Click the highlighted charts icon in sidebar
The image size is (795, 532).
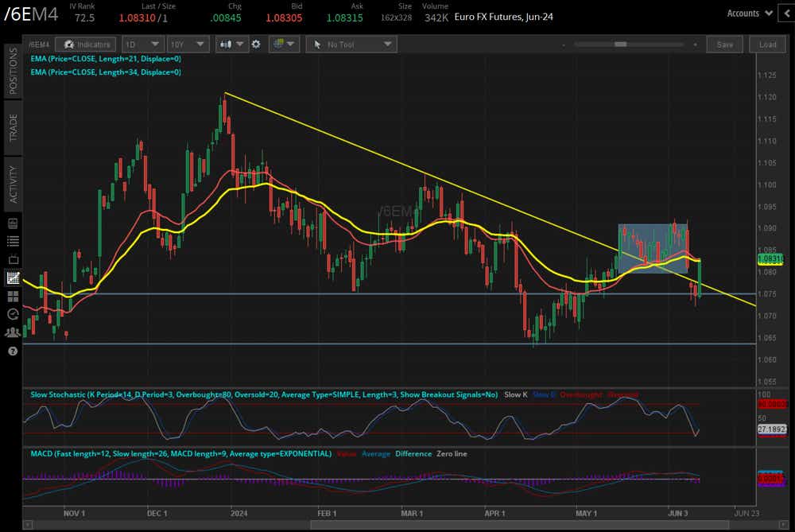(x=12, y=278)
